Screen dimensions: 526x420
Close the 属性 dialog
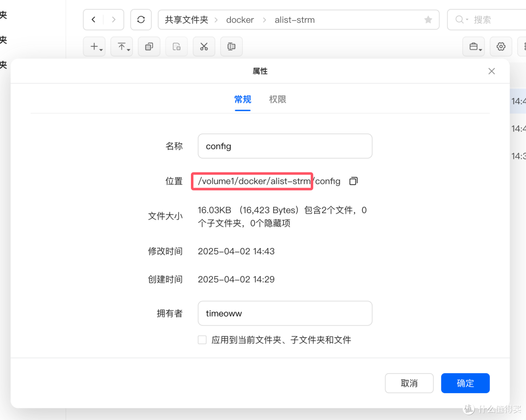point(491,71)
